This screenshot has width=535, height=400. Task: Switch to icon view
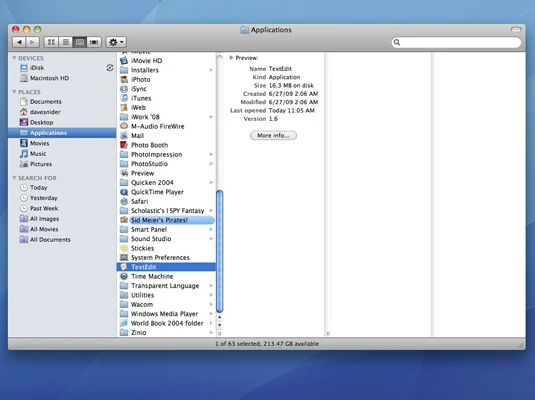[x=51, y=42]
